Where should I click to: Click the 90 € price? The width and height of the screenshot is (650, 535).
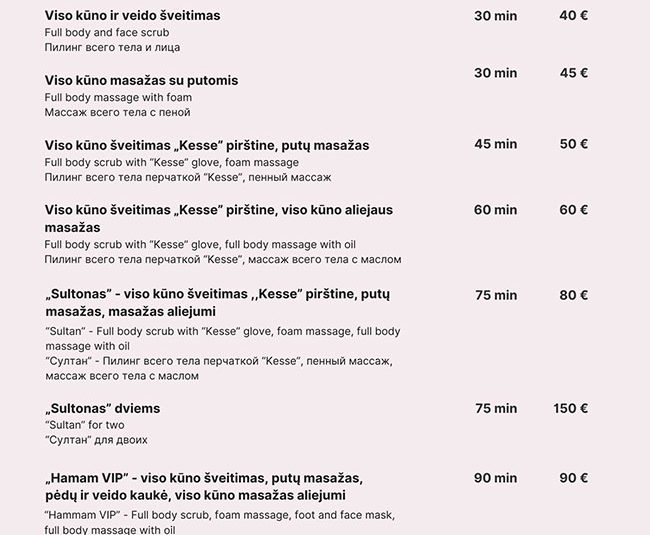(574, 478)
